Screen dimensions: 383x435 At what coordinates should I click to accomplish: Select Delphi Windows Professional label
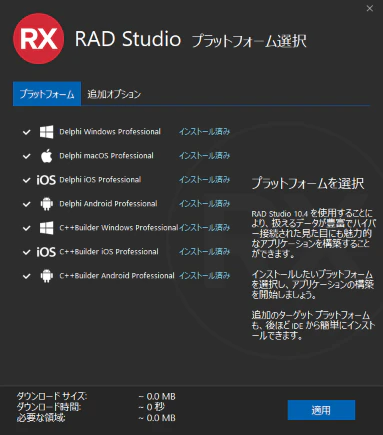pos(110,132)
